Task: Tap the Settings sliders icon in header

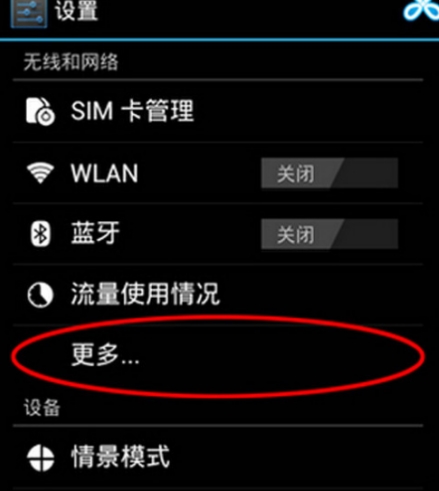Action: click(x=29, y=13)
